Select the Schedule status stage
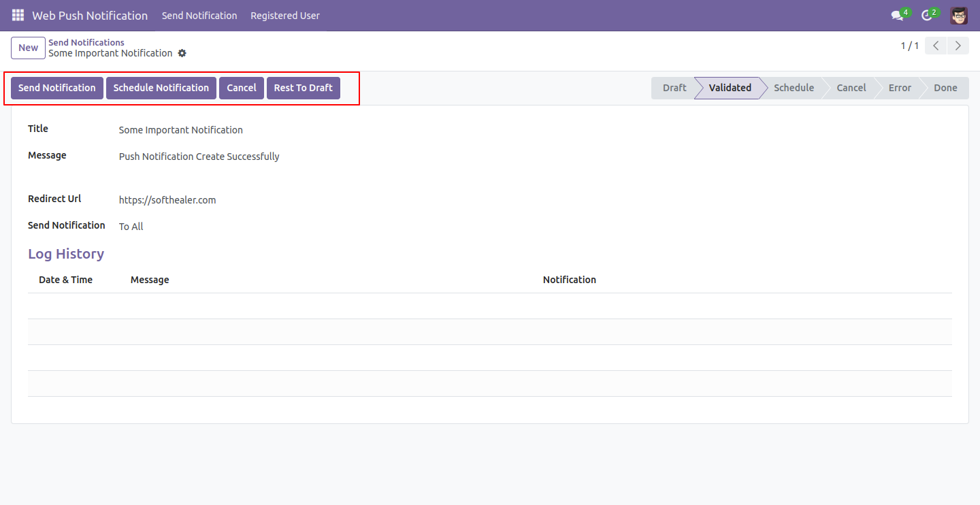This screenshot has width=980, height=505. [794, 88]
